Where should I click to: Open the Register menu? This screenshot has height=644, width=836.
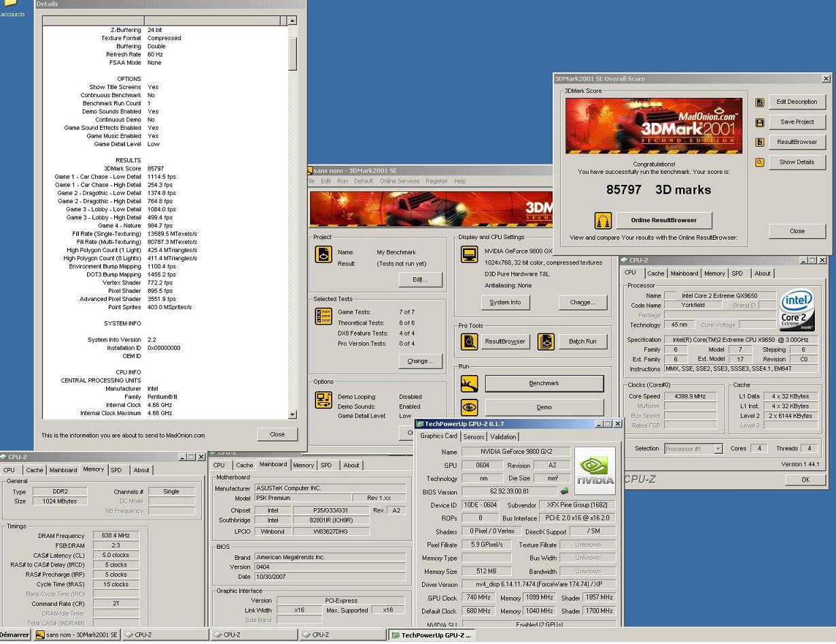click(x=436, y=181)
